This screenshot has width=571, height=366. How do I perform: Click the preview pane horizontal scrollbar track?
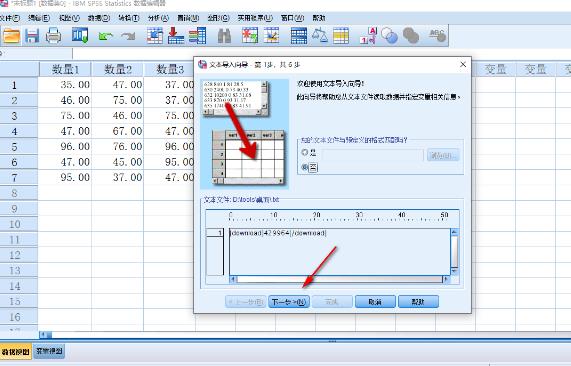tap(339, 279)
